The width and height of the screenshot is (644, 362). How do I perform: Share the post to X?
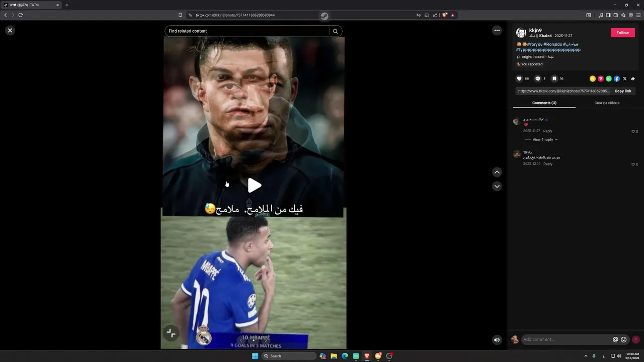[x=625, y=78]
